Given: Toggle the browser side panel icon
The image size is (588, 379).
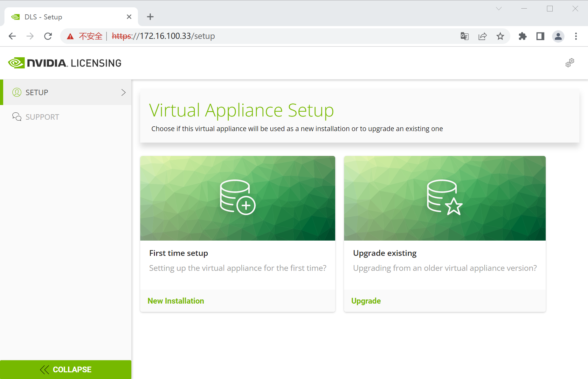Looking at the screenshot, I should pos(540,36).
